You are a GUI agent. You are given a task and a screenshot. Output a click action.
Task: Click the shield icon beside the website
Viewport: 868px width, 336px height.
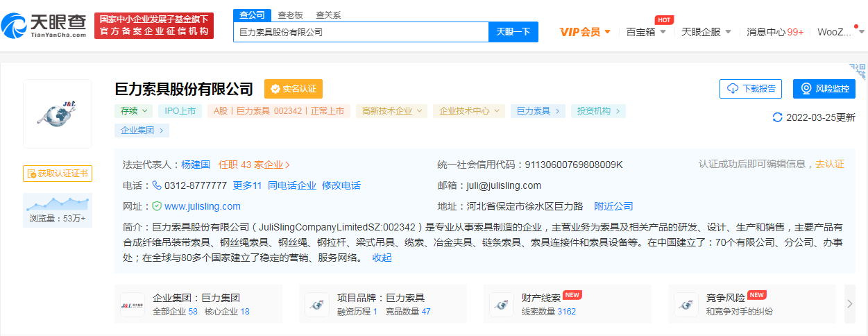[x=157, y=206]
